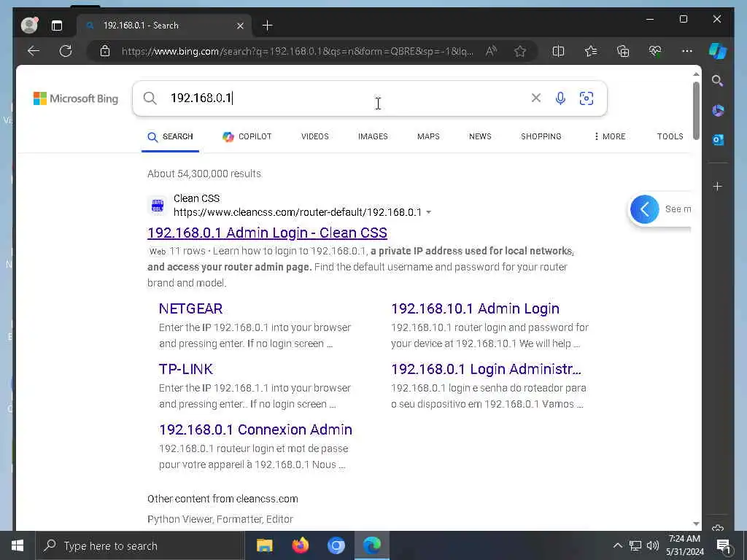The image size is (747, 560).
Task: Open Browser essentials heart icon
Action: click(x=655, y=51)
